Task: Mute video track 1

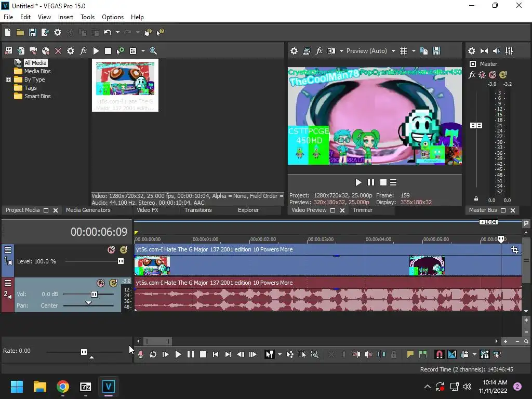Action: (111, 250)
